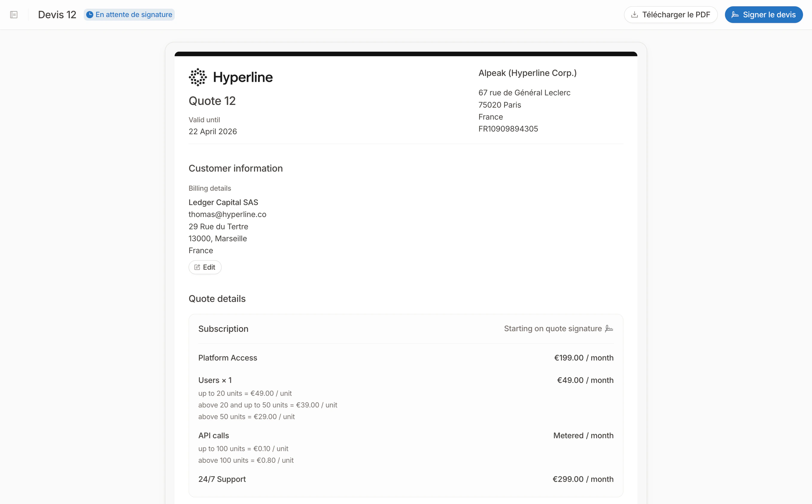Click the pencil icon on Edit button
This screenshot has height=504, width=812.
(x=197, y=267)
